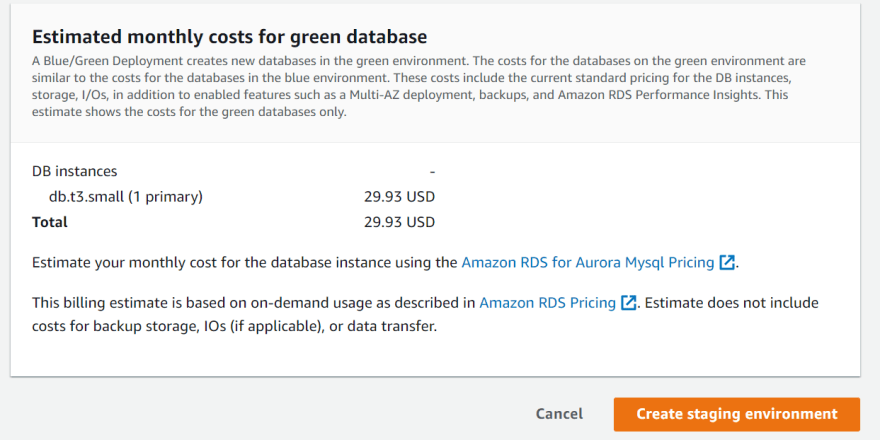This screenshot has height=440, width=880.
Task: Click the Cancel button
Action: [559, 414]
